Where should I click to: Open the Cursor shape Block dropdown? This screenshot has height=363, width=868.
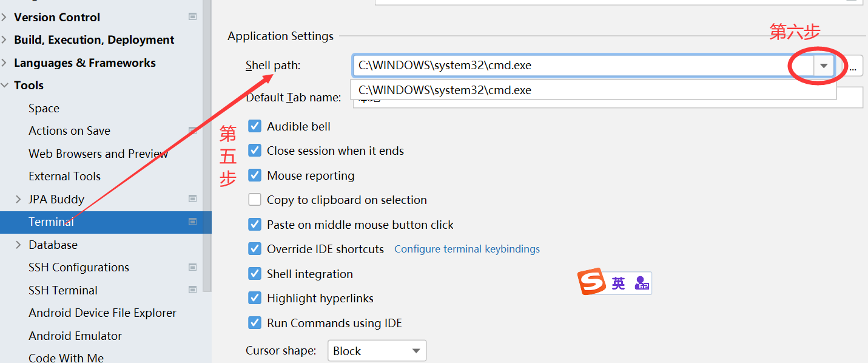377,351
